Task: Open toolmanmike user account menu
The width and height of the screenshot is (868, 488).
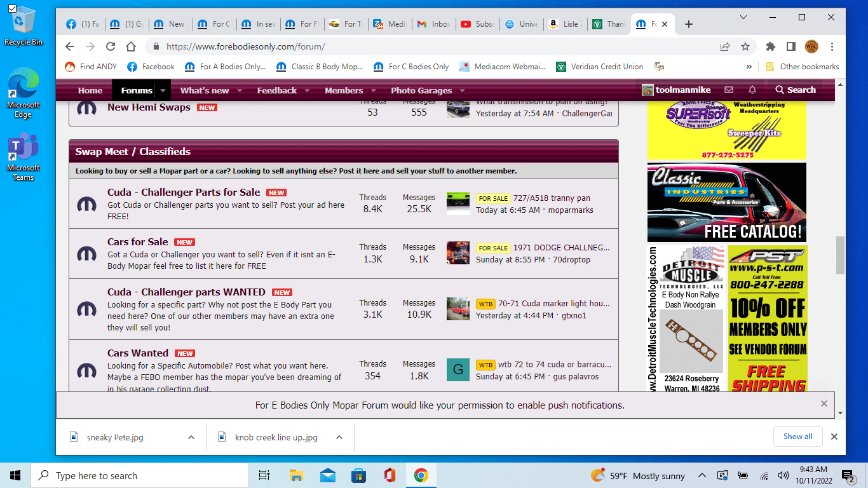Action: click(x=676, y=90)
